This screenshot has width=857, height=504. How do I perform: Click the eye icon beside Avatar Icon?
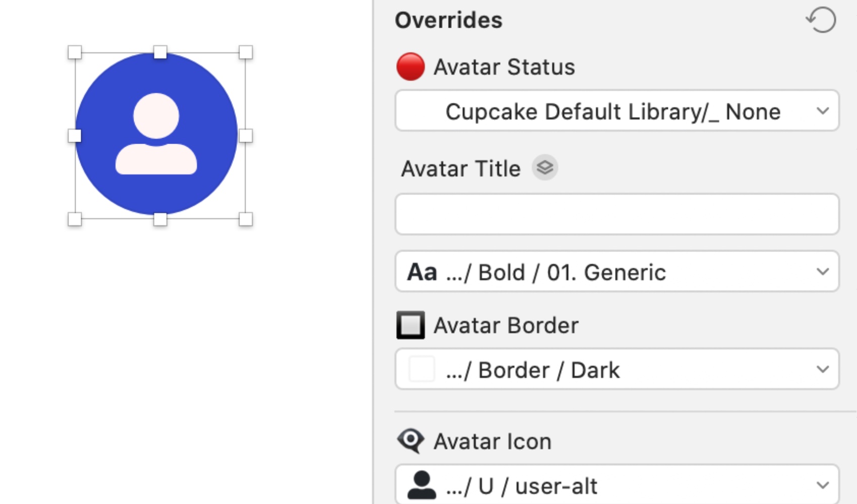click(411, 441)
